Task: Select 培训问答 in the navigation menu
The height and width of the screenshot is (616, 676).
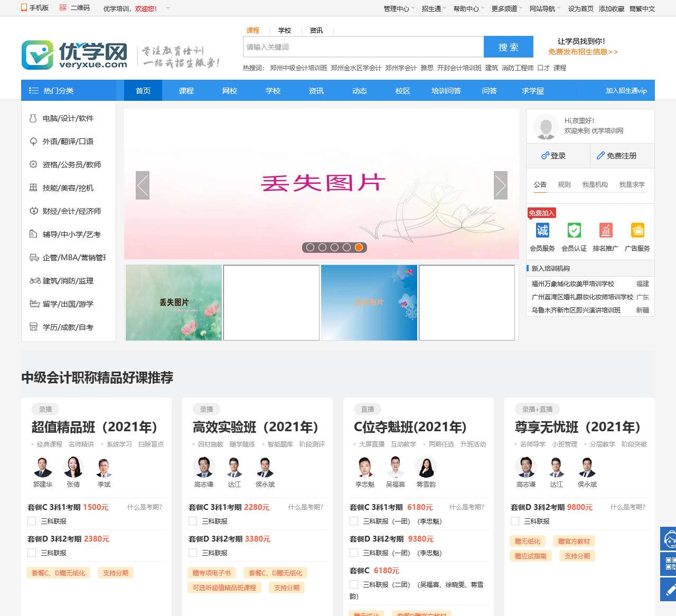Action: (x=446, y=90)
